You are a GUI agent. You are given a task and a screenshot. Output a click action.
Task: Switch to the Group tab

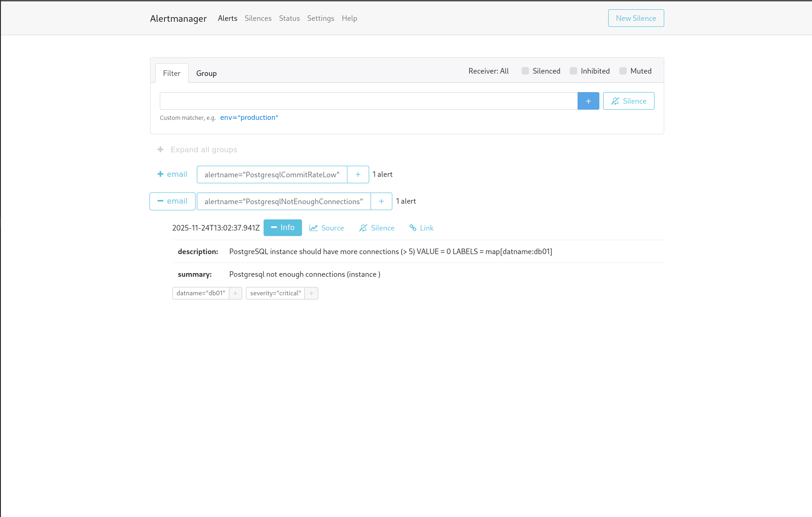click(206, 73)
